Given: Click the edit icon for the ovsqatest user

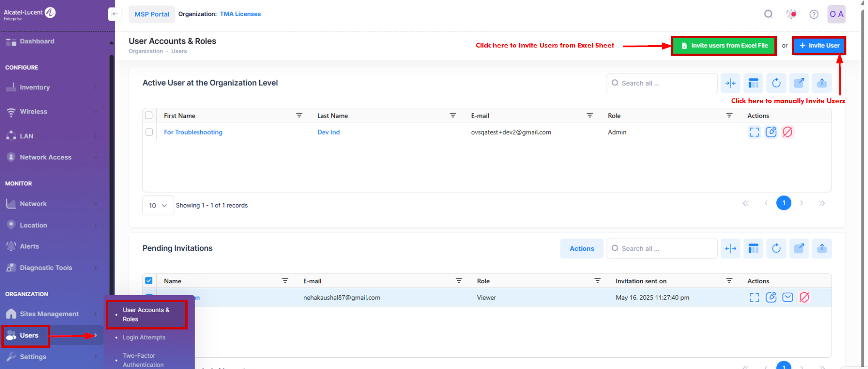Looking at the screenshot, I should [x=771, y=132].
